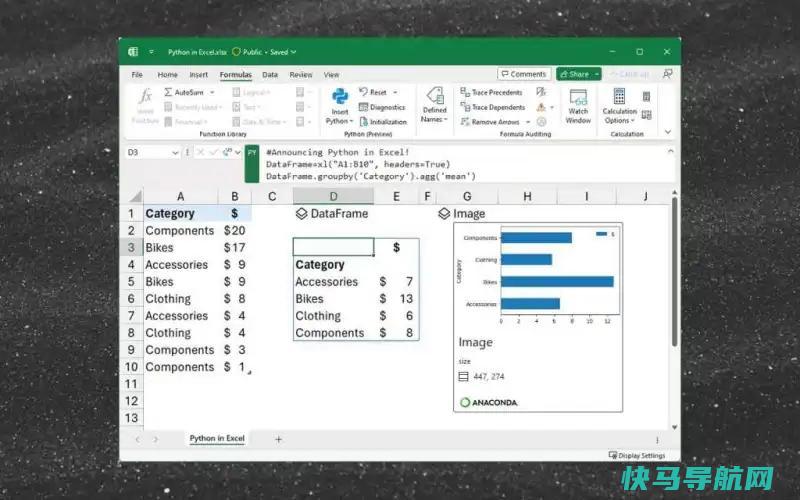The width and height of the screenshot is (800, 500).
Task: Click the Calculate Now icon
Action: pyautogui.click(x=646, y=96)
